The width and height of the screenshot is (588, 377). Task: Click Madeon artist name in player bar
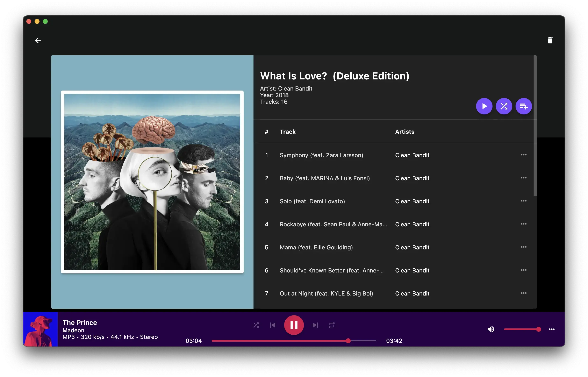(73, 330)
